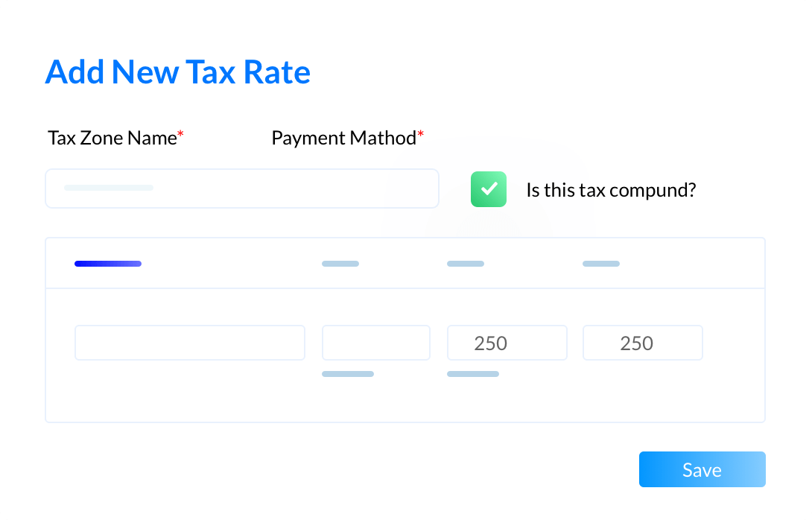This screenshot has height=520, width=812.
Task: Click the first field showing 250
Action: click(507, 343)
